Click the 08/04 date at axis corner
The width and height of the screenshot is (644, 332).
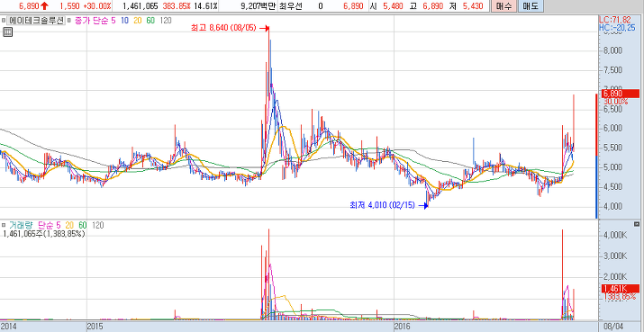click(614, 327)
